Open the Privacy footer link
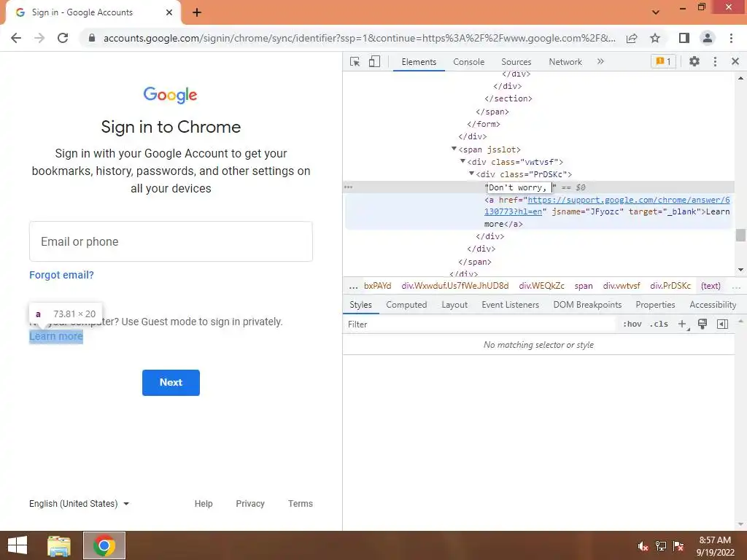The image size is (747, 560). coord(250,503)
